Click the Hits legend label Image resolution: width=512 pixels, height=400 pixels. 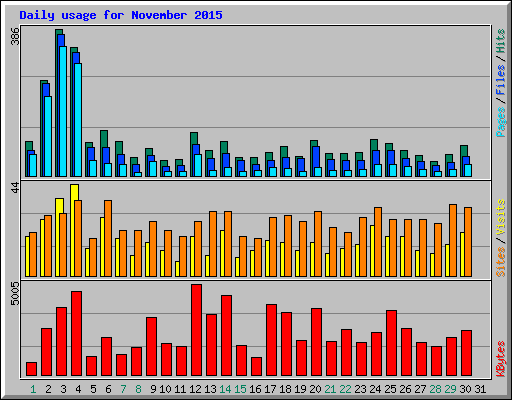click(500, 41)
